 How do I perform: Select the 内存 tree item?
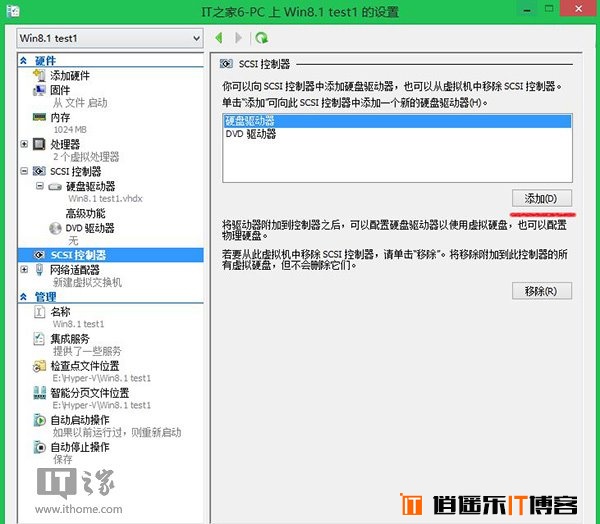[x=60, y=117]
